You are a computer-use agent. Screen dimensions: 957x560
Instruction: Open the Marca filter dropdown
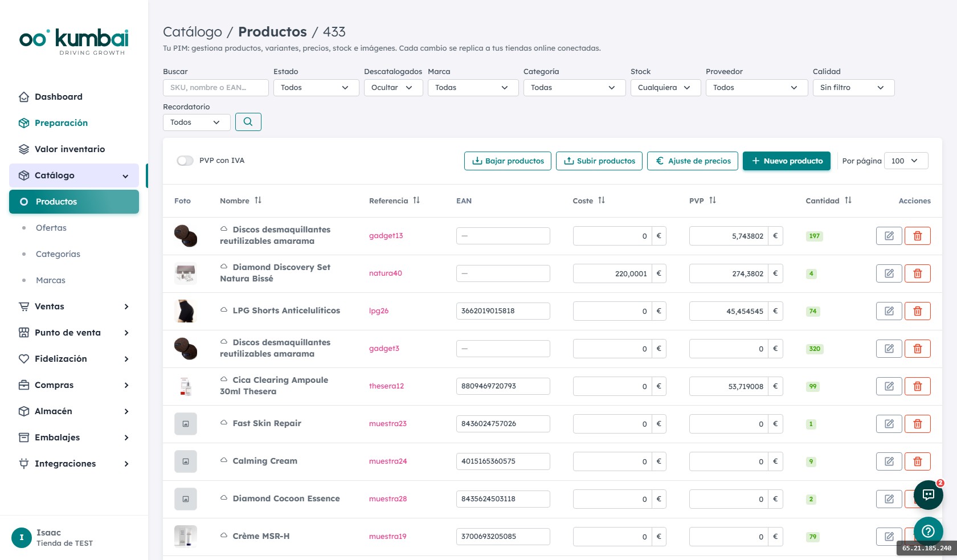(x=473, y=88)
